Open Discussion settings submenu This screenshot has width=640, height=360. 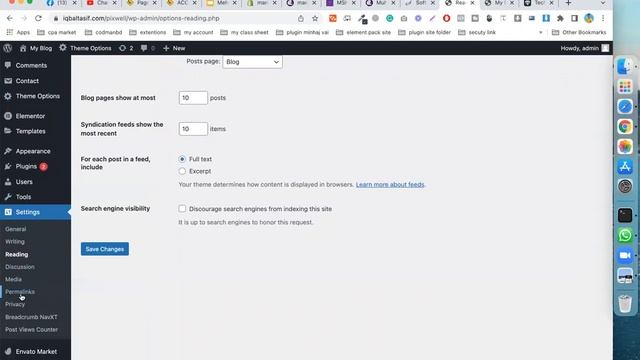click(x=20, y=267)
